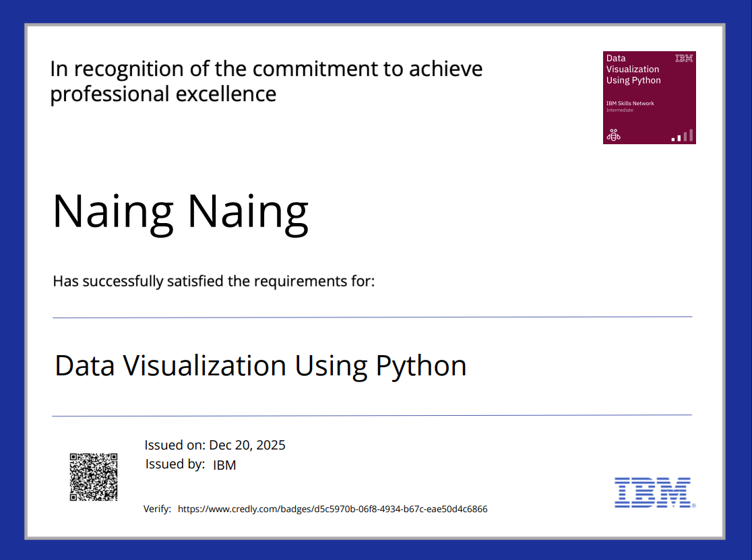Expand the Issued by IBM row

[190, 464]
